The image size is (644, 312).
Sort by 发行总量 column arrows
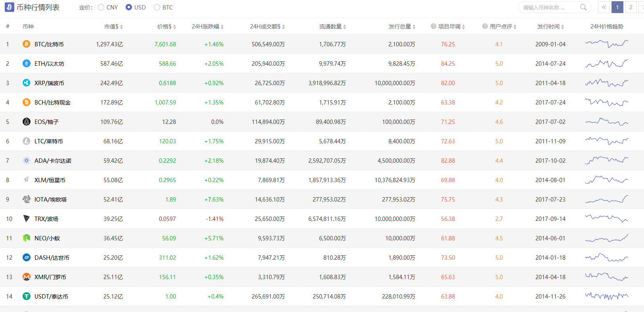(x=414, y=27)
